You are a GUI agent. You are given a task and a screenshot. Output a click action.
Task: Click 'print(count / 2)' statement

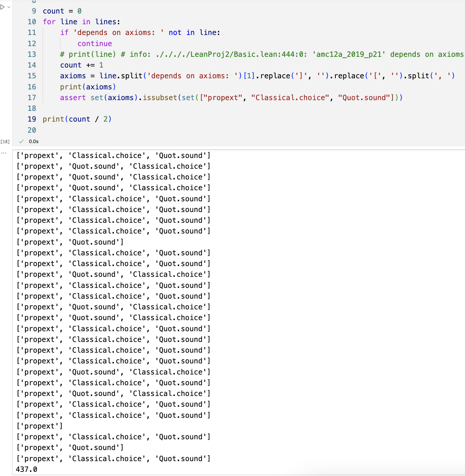(77, 119)
